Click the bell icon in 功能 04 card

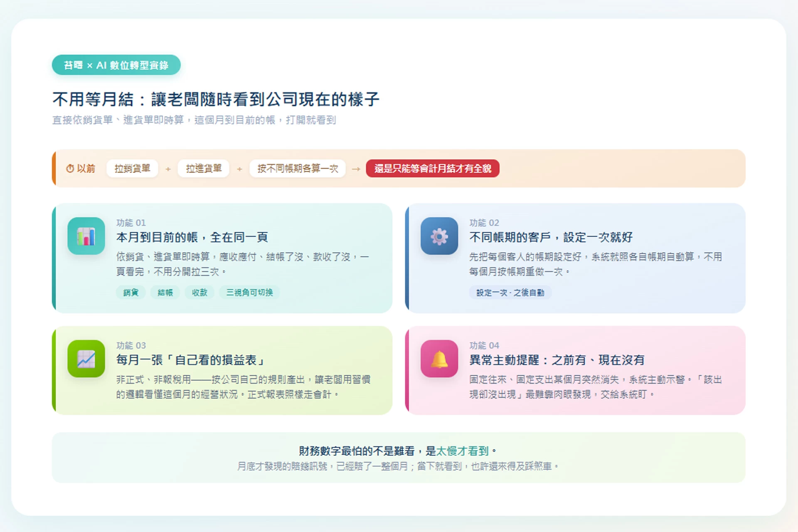[439, 359]
